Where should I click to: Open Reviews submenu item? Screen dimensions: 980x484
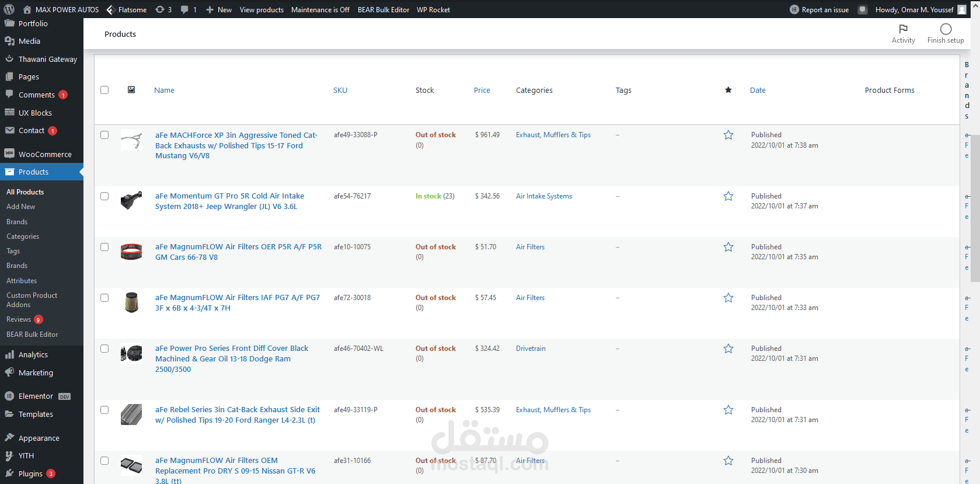(19, 319)
